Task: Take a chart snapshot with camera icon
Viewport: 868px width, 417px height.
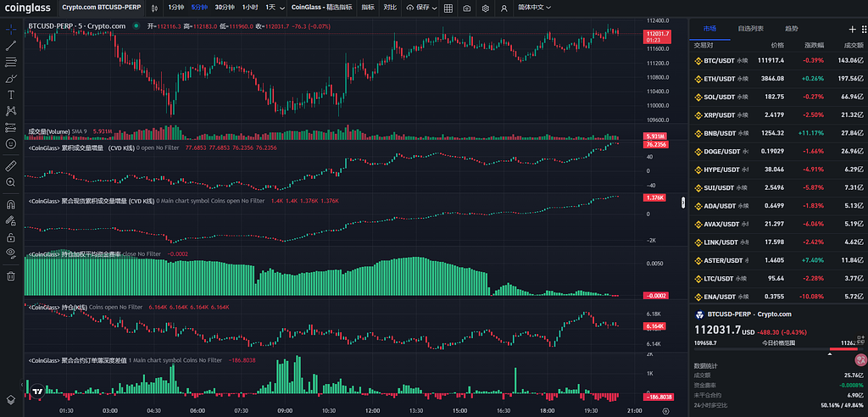Action: click(x=467, y=8)
